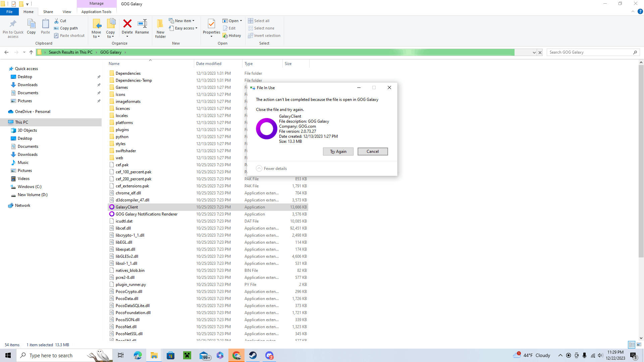
Task: Click Try Again in the File In Use dialog
Action: (x=338, y=151)
